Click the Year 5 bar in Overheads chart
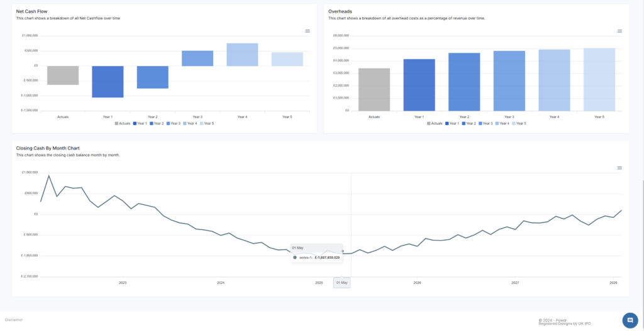The image size is (644, 331). tap(599, 80)
